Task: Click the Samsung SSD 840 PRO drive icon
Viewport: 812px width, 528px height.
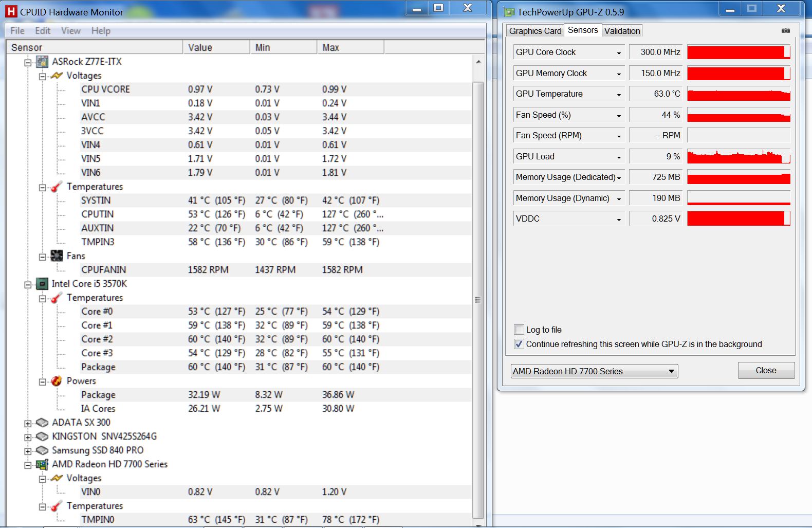Action: point(42,450)
